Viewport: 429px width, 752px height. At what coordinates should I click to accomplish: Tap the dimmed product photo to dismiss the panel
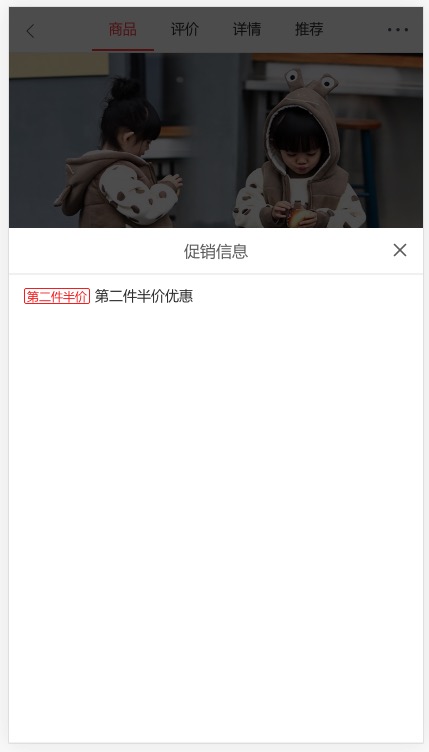(x=216, y=140)
